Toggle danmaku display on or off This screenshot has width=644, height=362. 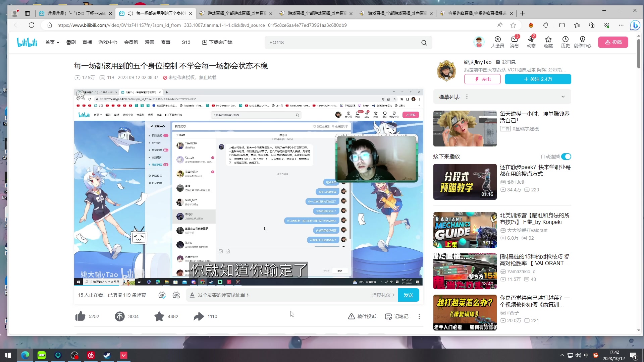coord(162,295)
